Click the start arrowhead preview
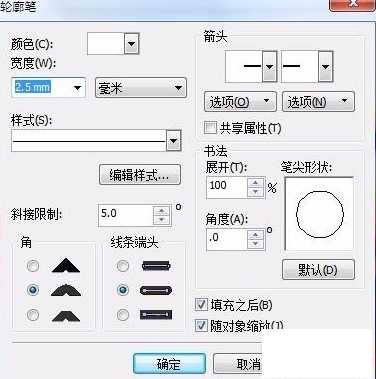 (x=244, y=67)
